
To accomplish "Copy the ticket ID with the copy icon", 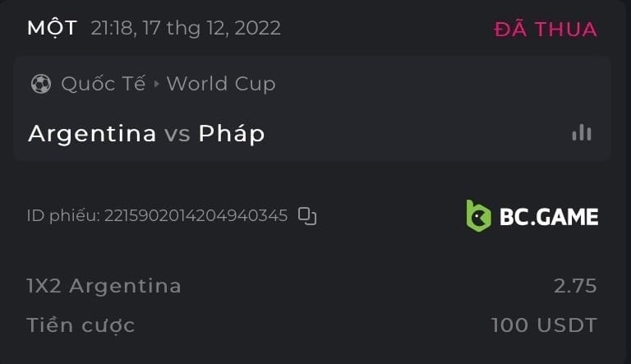I will pyautogui.click(x=307, y=216).
